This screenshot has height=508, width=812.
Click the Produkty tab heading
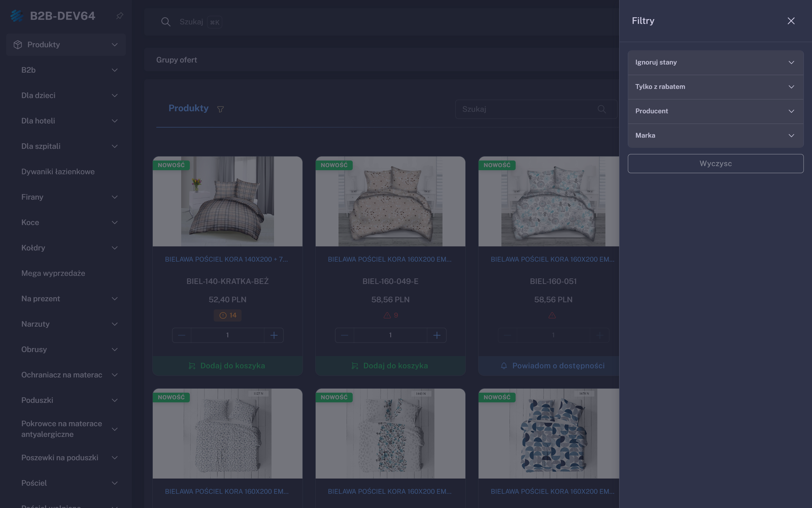(188, 108)
